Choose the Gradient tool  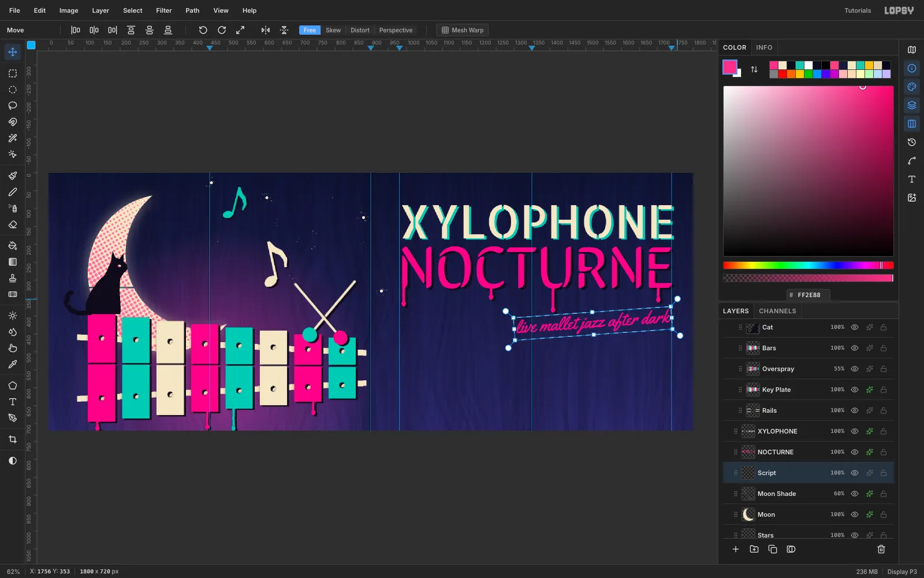tap(13, 262)
